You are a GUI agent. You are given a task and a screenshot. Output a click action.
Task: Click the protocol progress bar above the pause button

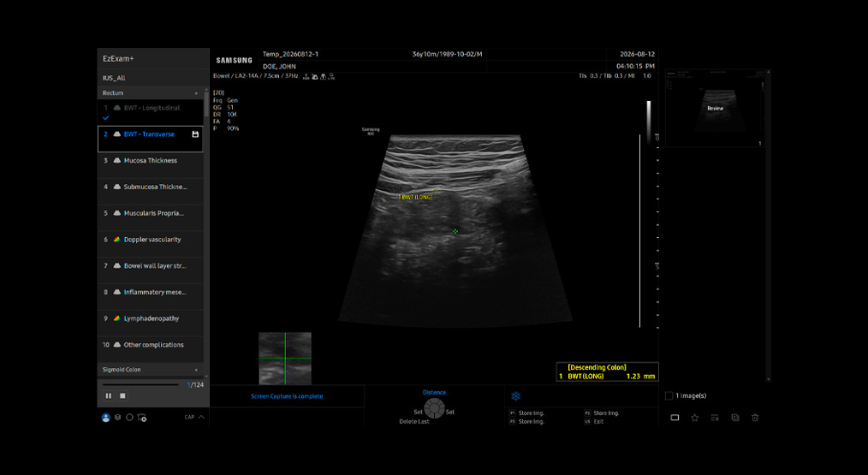[x=140, y=384]
